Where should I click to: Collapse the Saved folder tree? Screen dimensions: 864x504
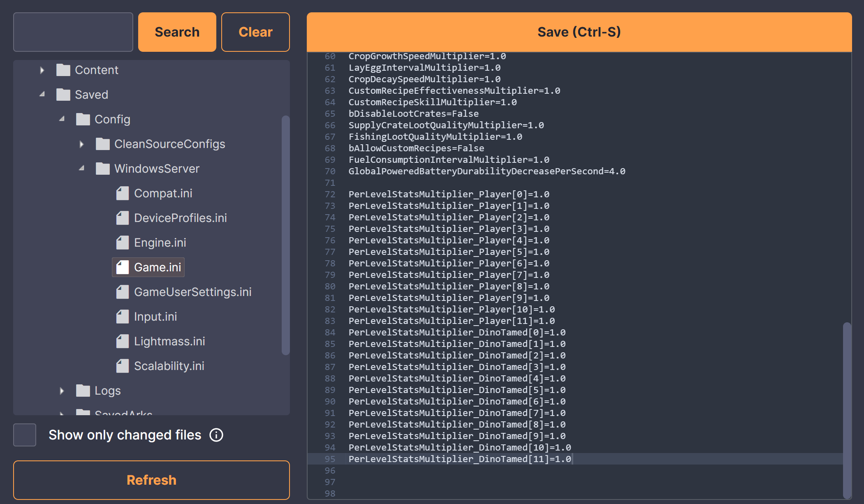coord(42,95)
